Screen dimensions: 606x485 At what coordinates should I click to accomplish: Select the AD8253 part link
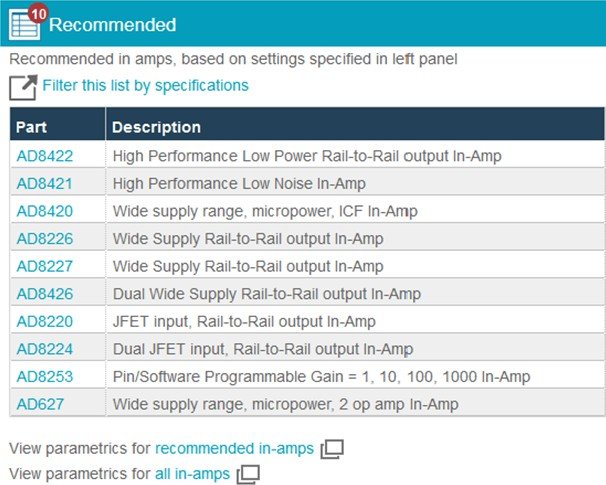pyautogui.click(x=45, y=376)
